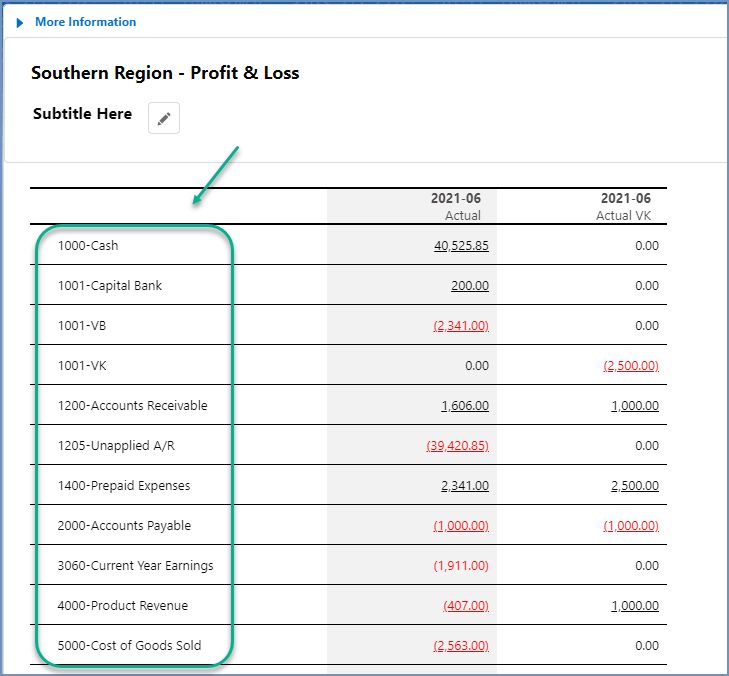Select the 5000-Cost of Goods Sold label

tap(129, 645)
